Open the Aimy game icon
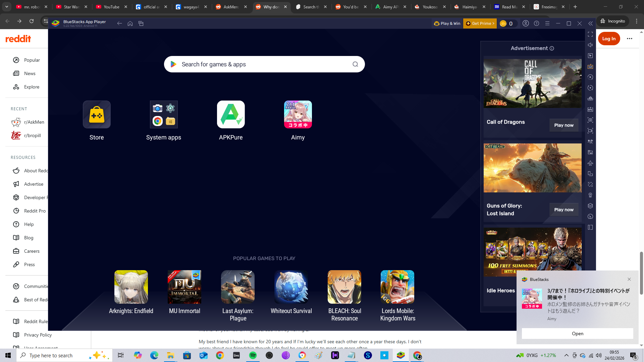The image size is (644, 362). point(298,115)
